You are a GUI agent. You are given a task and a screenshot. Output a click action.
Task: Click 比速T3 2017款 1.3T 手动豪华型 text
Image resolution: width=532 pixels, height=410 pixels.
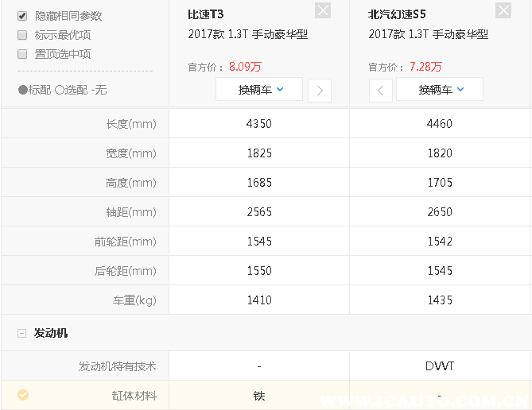tap(247, 34)
